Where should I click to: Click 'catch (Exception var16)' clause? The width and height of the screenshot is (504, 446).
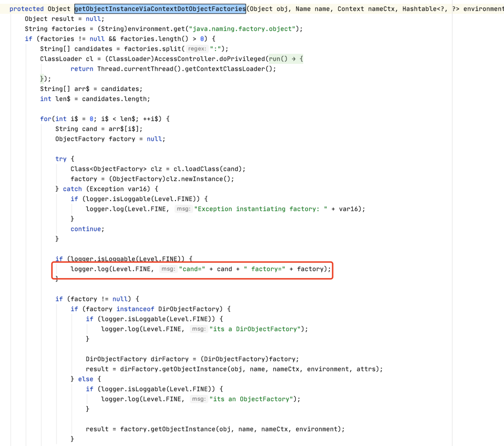tap(106, 189)
